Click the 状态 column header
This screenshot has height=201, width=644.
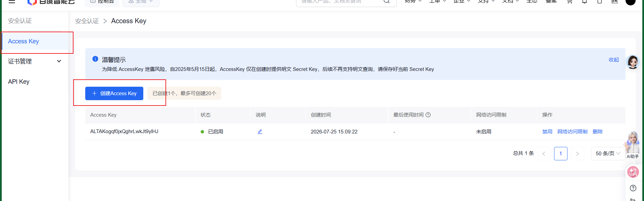point(206,115)
